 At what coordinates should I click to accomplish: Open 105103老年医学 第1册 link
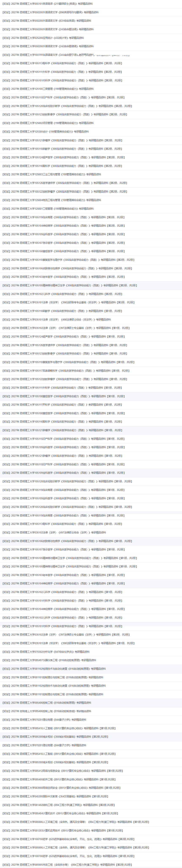click(64, 575)
